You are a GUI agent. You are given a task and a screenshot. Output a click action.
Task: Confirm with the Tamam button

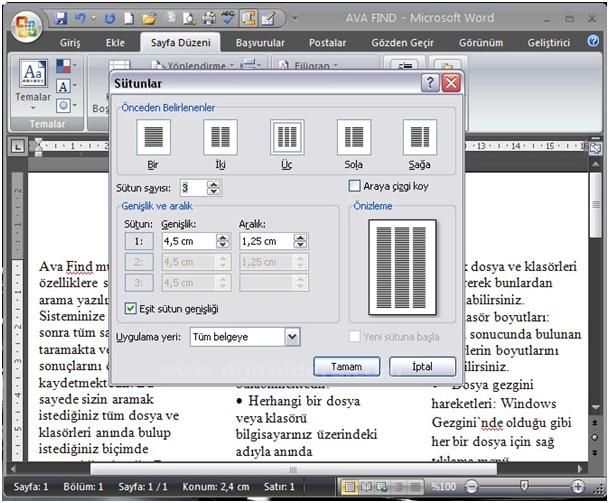pyautogui.click(x=346, y=366)
